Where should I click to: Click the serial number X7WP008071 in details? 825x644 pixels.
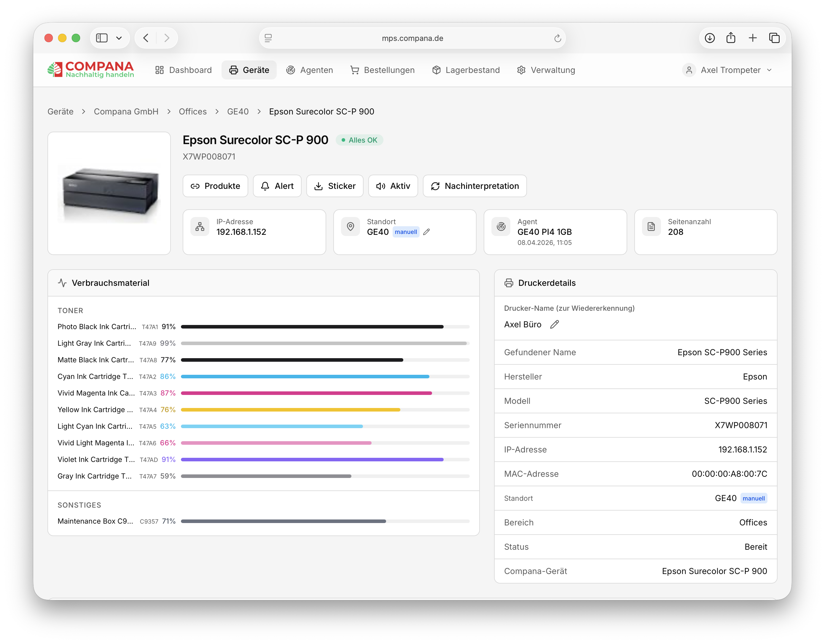[741, 425]
